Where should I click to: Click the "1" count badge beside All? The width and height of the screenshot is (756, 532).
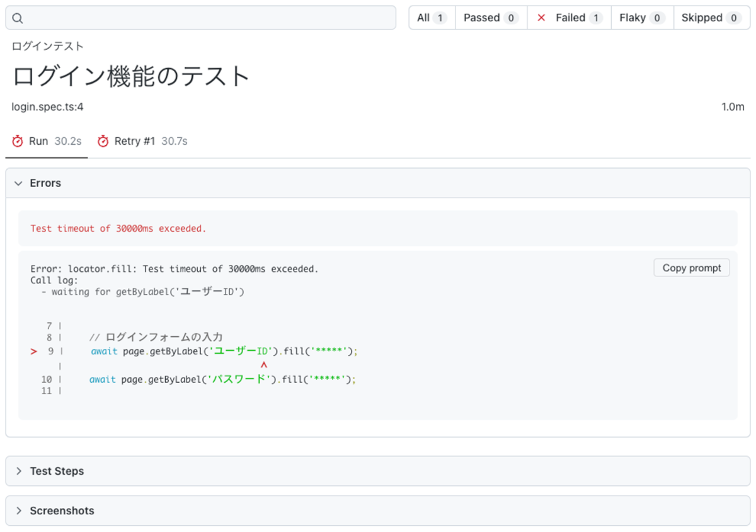click(442, 18)
